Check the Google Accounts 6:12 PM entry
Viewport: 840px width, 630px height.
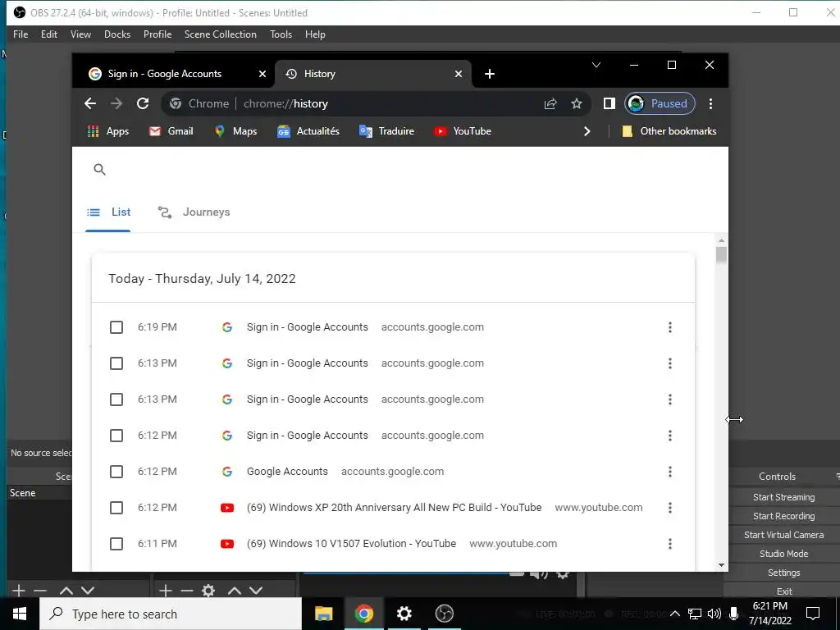pos(116,472)
